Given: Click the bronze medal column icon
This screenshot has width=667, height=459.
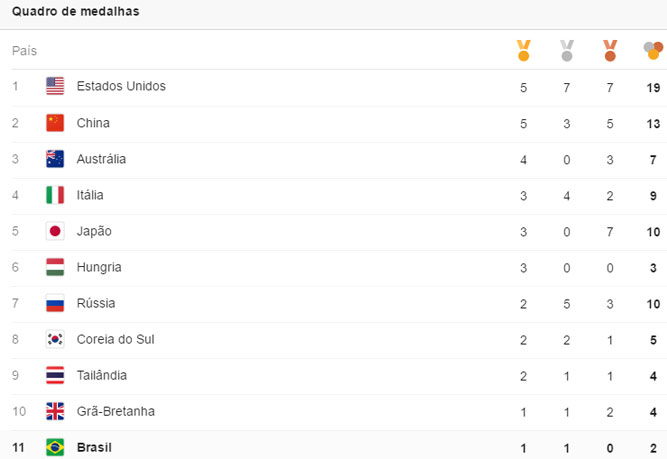Looking at the screenshot, I should pos(610,49).
